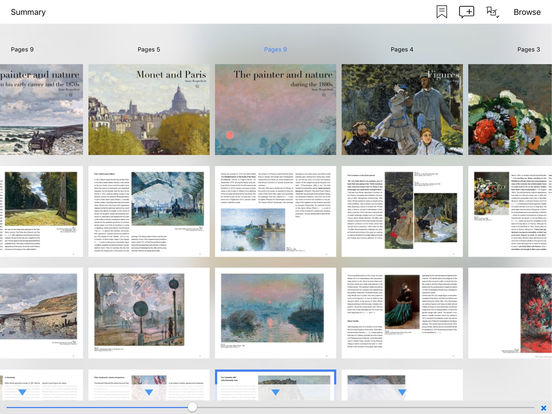This screenshot has width=552, height=414.
Task: Open the Figures chapter cover thumbnail
Action: [x=402, y=109]
